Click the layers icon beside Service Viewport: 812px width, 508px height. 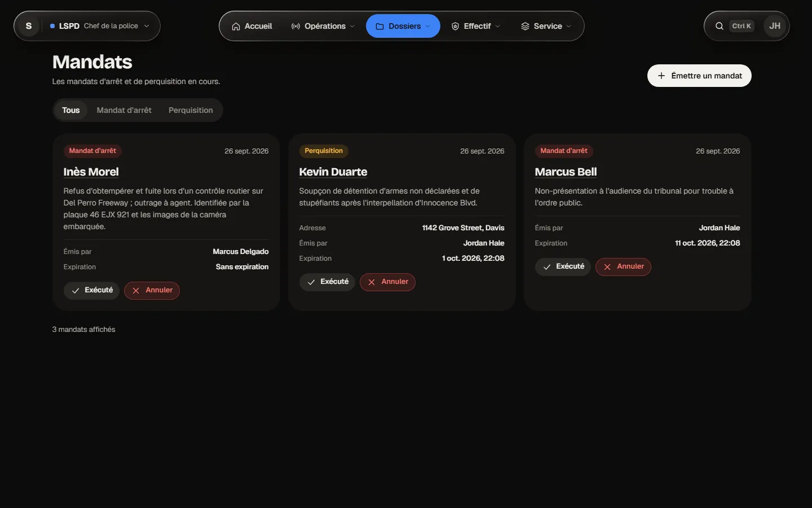pyautogui.click(x=525, y=27)
